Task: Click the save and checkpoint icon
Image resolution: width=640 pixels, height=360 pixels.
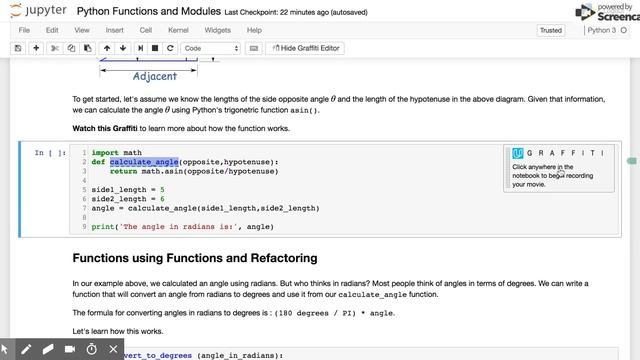Action: point(18,48)
